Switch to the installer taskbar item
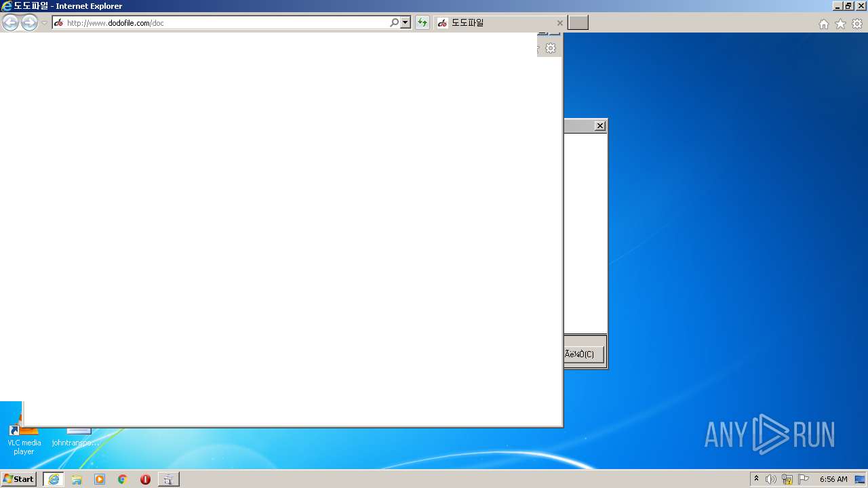Screen dimensions: 868x488 pos(168,479)
